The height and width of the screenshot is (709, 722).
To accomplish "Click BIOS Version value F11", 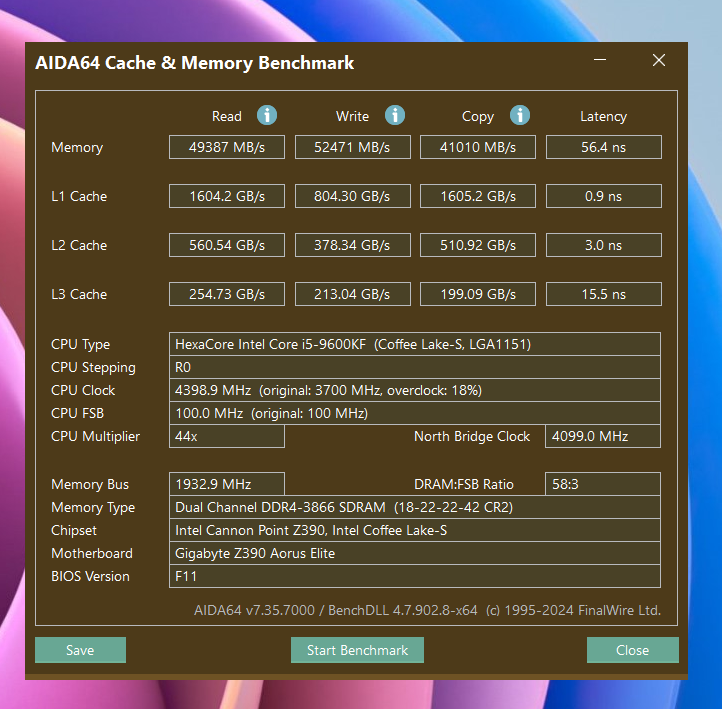I will (415, 576).
